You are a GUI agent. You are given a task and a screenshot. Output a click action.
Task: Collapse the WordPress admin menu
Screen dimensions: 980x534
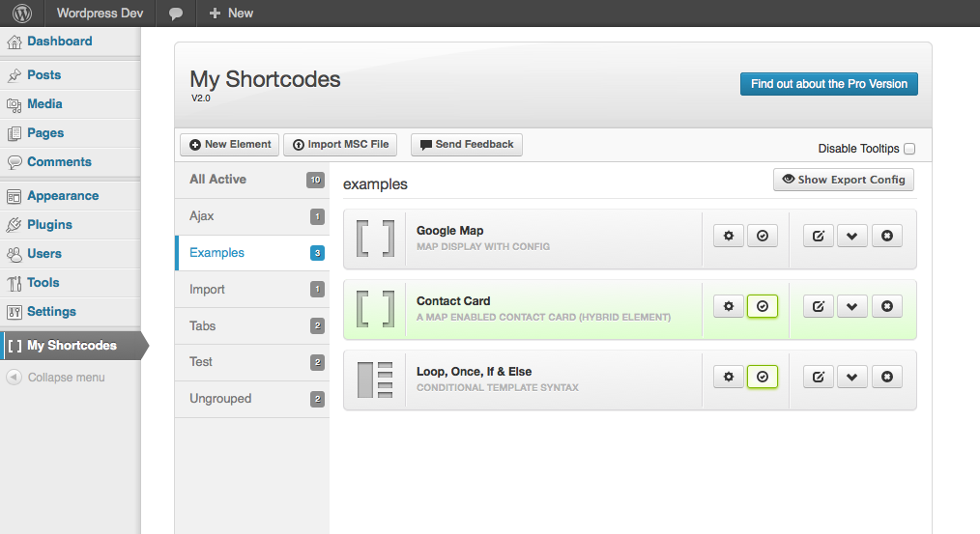click(55, 378)
